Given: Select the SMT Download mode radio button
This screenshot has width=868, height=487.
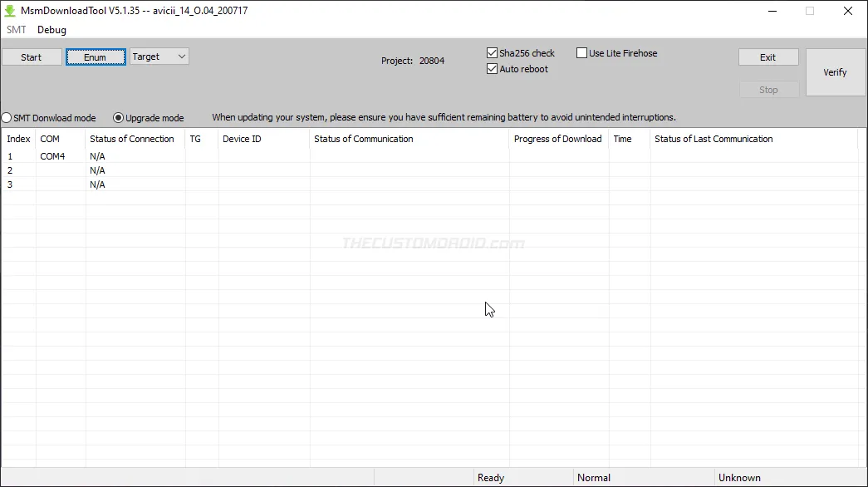Looking at the screenshot, I should 6,118.
